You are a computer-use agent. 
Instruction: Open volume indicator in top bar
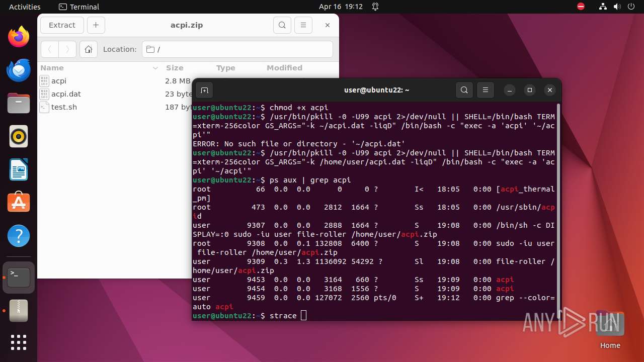point(617,7)
